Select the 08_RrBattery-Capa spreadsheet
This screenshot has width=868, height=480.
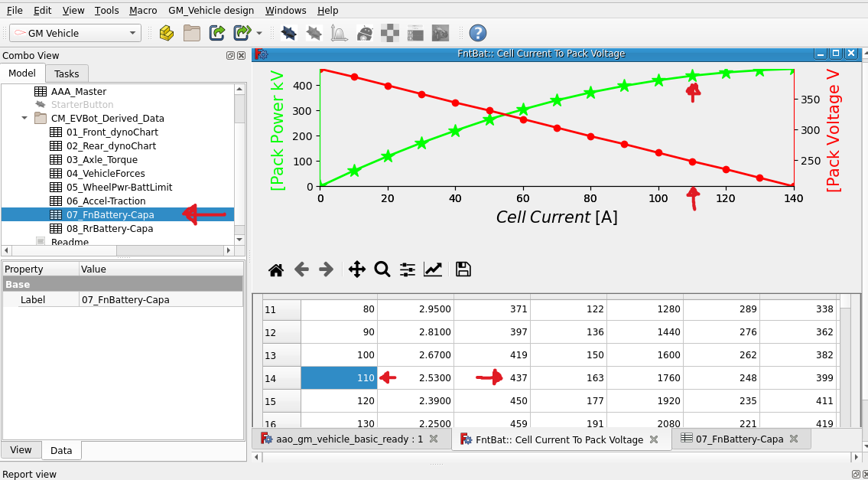pyautogui.click(x=109, y=228)
